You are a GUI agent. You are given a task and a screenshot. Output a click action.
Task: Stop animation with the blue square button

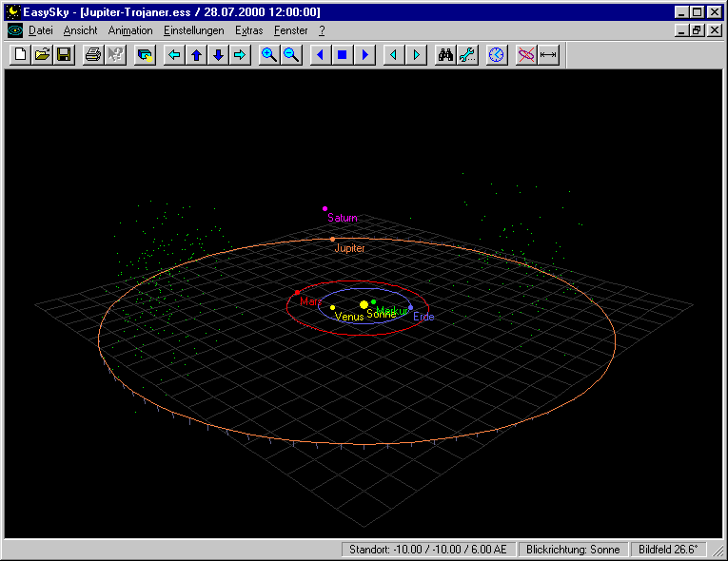tap(342, 55)
